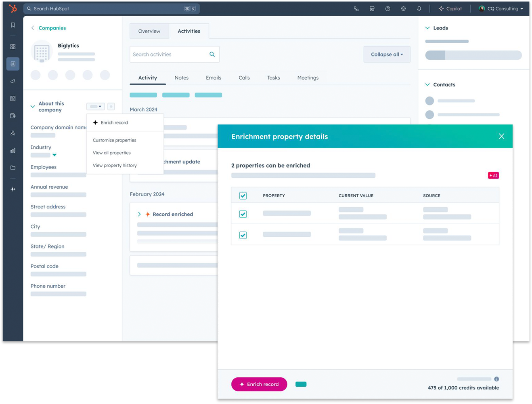Switch to the Emails tab

[x=213, y=78]
